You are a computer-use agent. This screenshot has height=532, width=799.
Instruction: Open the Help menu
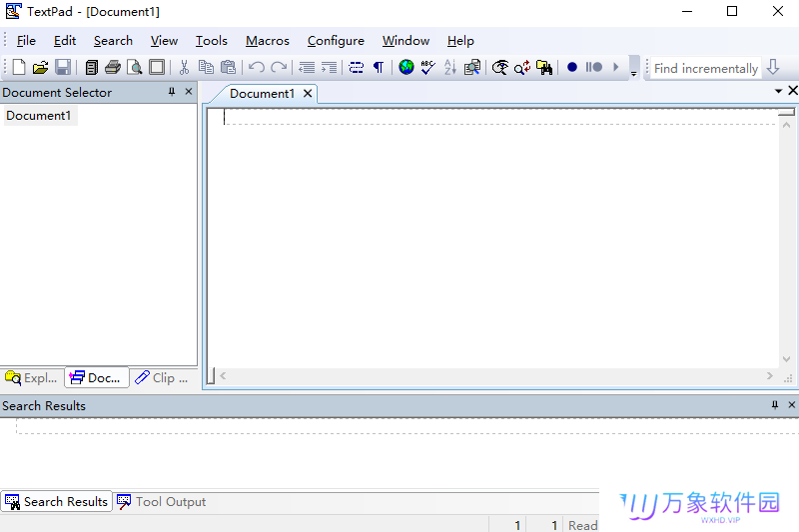coord(460,41)
